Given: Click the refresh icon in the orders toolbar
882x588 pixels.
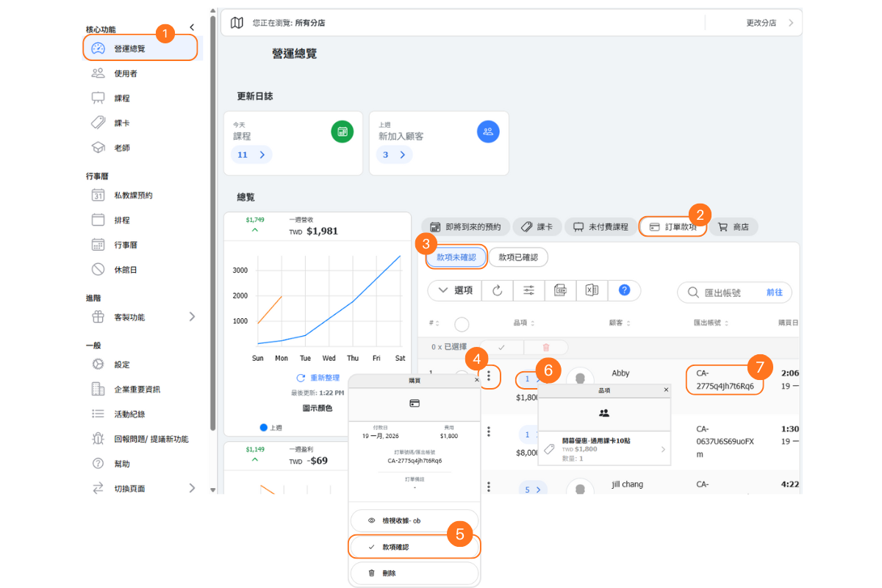Looking at the screenshot, I should click(498, 290).
